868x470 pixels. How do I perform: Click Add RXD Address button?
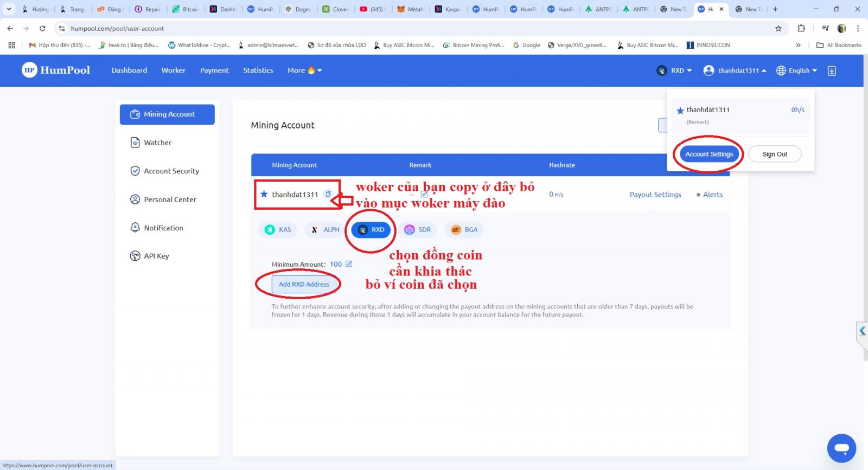tap(304, 284)
